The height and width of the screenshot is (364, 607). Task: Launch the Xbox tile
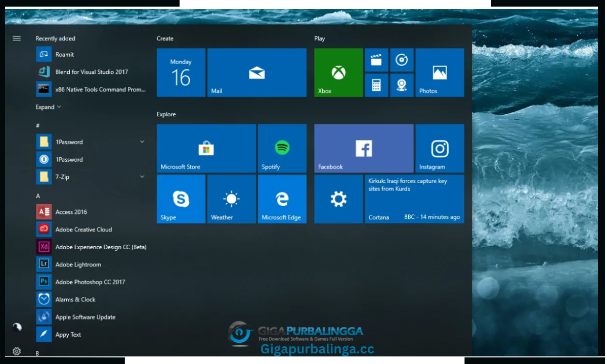338,72
